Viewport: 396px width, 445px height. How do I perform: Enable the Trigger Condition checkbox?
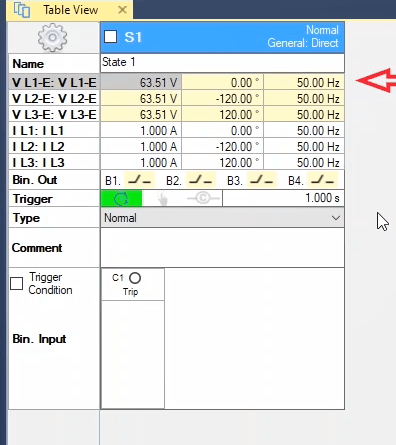pyautogui.click(x=16, y=284)
